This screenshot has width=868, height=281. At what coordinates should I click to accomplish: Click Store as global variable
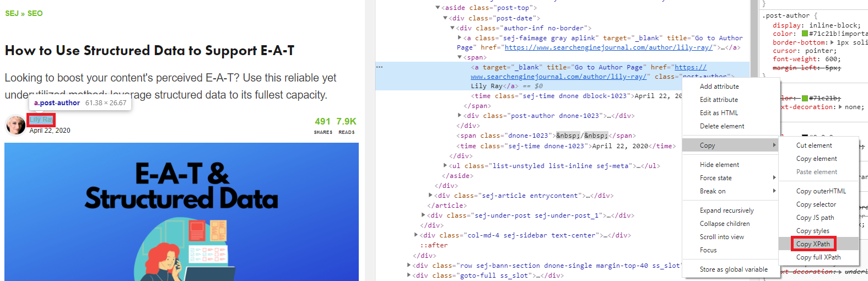[734, 269]
